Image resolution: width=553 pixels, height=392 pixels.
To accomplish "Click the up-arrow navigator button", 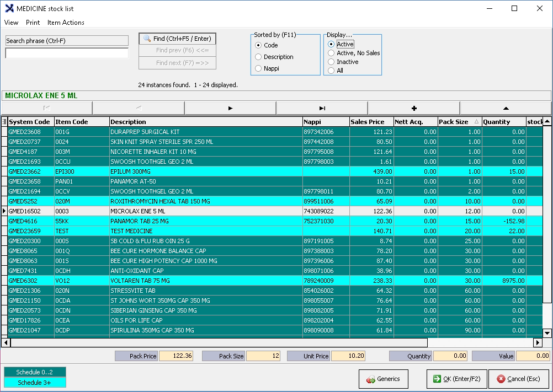I will coord(506,108).
